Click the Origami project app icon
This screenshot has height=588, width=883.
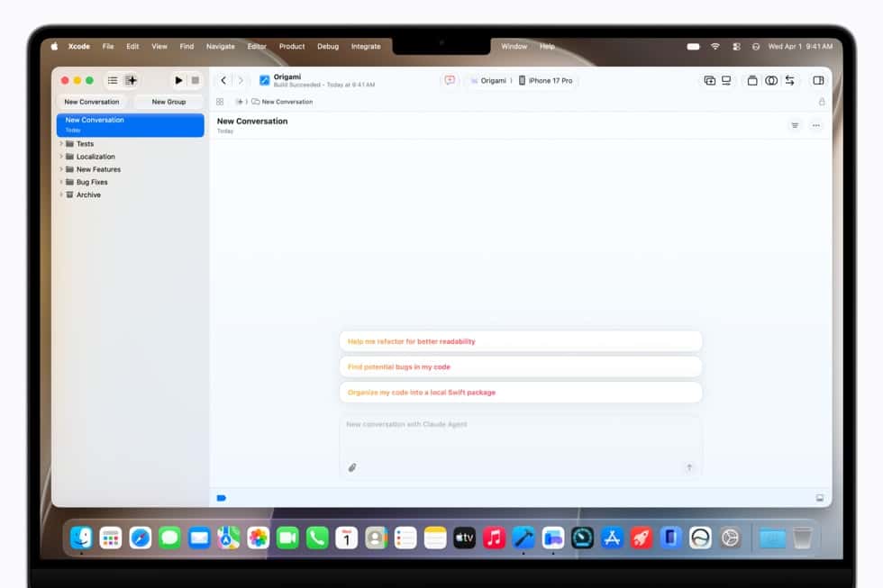(264, 80)
